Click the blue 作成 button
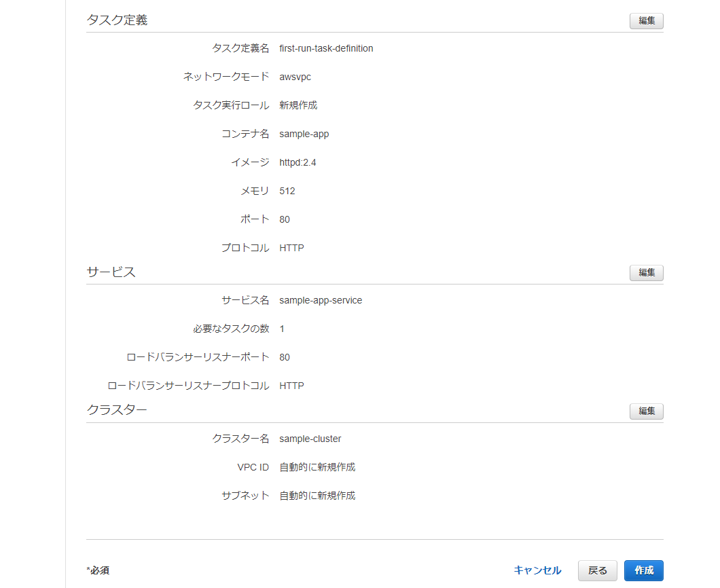The width and height of the screenshot is (720, 588). [x=644, y=570]
